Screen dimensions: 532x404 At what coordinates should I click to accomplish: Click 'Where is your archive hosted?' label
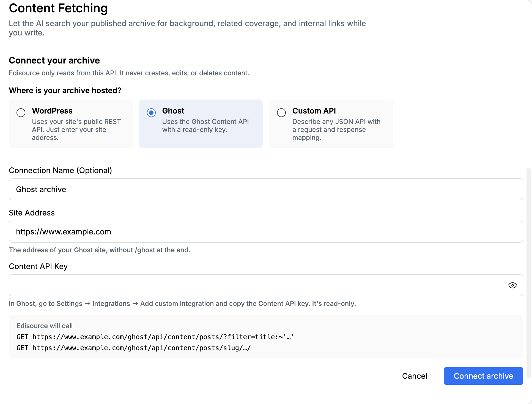[x=65, y=90]
